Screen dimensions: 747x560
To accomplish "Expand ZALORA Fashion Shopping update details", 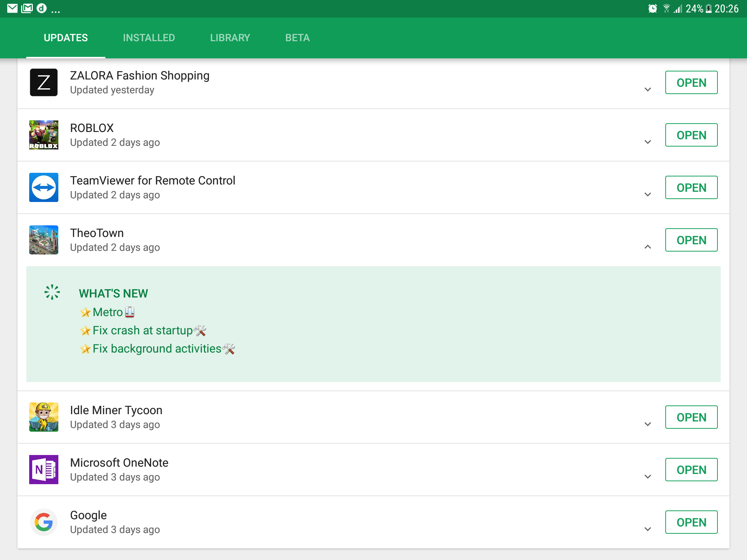I will tap(648, 89).
